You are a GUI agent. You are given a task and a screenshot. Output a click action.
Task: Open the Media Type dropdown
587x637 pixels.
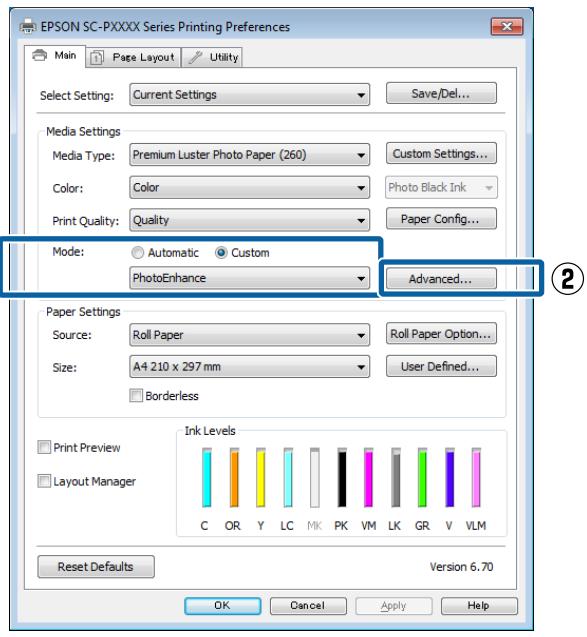pos(249,155)
